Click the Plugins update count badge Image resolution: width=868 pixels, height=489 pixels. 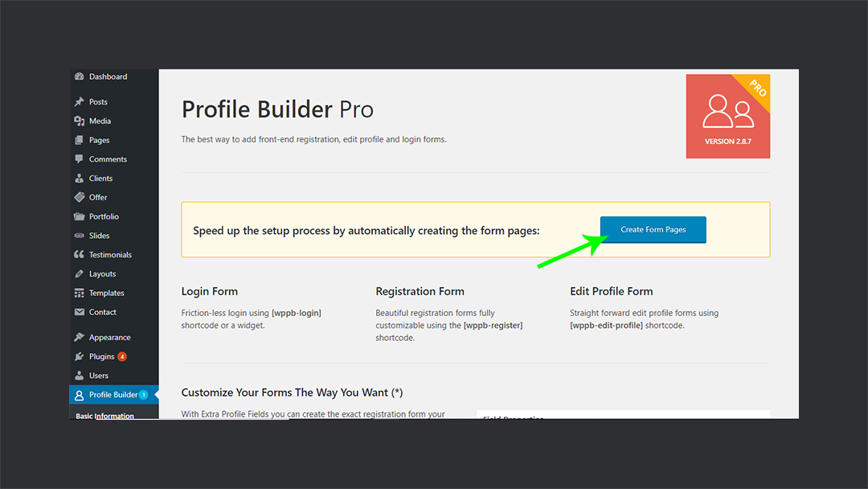[x=122, y=356]
